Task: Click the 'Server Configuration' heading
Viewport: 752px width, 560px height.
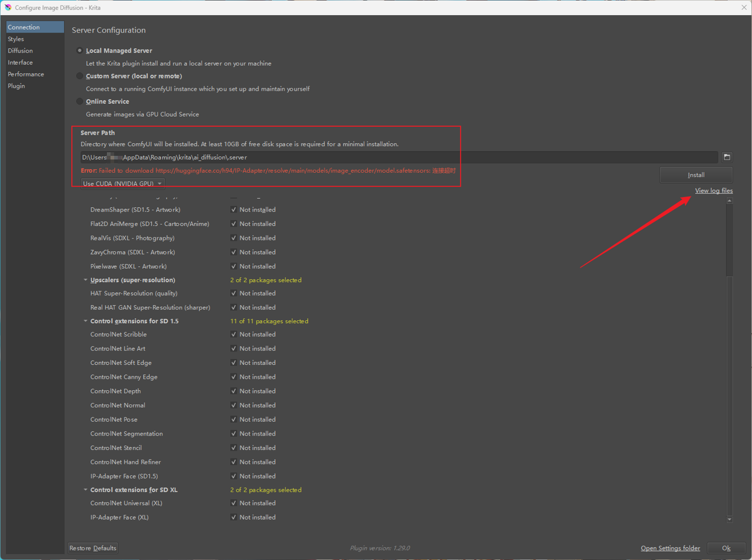Action: coord(109,30)
